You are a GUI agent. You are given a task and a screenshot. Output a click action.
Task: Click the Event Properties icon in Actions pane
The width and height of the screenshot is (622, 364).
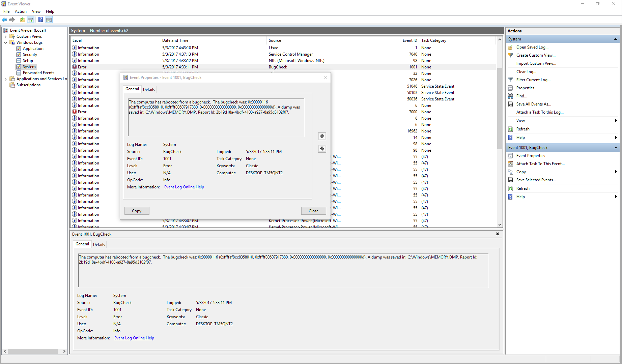(510, 156)
